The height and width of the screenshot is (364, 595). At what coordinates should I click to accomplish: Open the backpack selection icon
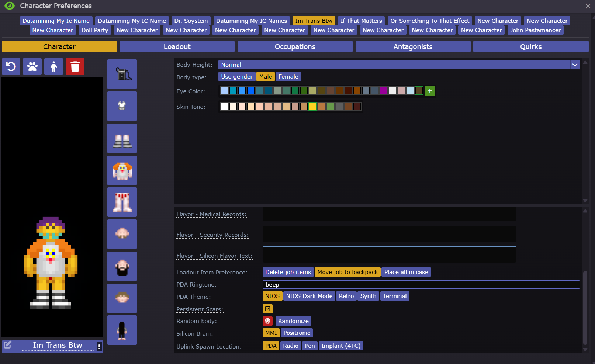click(122, 74)
